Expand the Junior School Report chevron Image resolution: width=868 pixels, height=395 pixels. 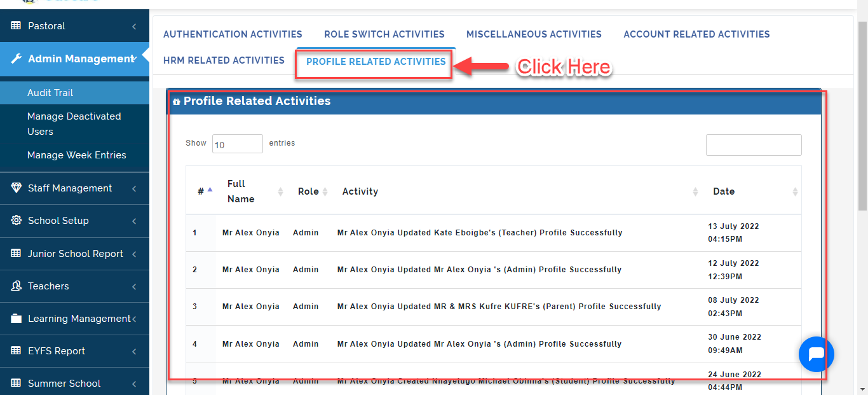(x=134, y=254)
